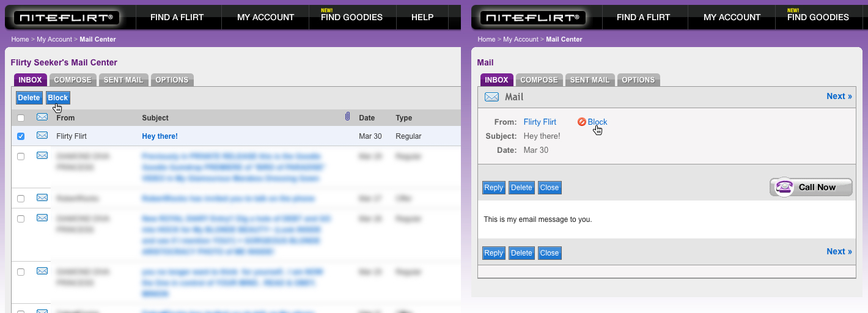Viewport: 868px width, 313px height.
Task: Switch to Sent Mail tab in Mail Center
Action: pyautogui.click(x=123, y=80)
